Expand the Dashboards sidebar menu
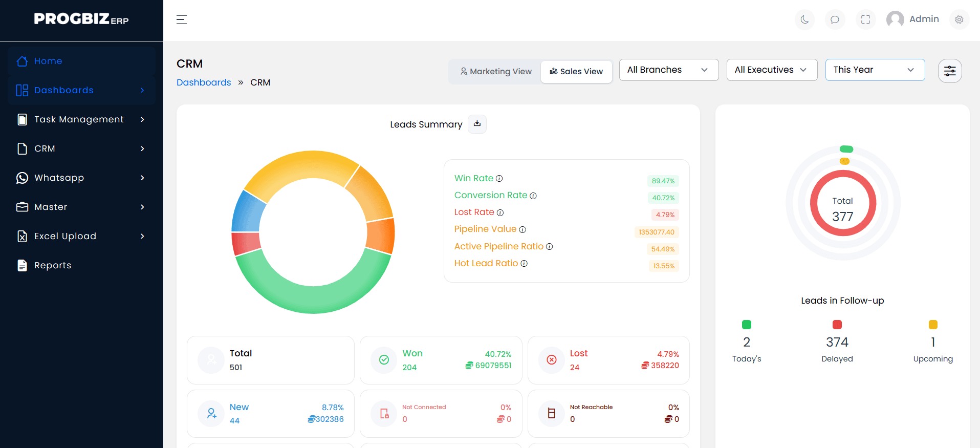Viewport: 980px width, 448px height. click(x=81, y=90)
